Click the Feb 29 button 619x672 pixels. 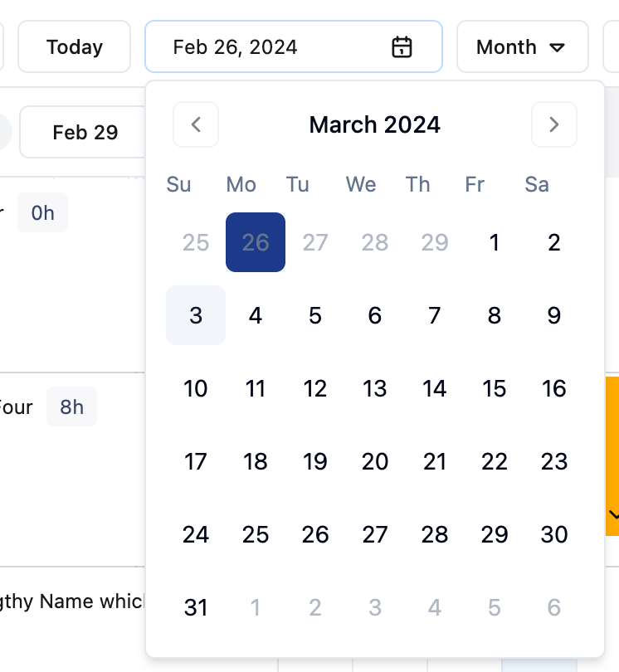[85, 132]
